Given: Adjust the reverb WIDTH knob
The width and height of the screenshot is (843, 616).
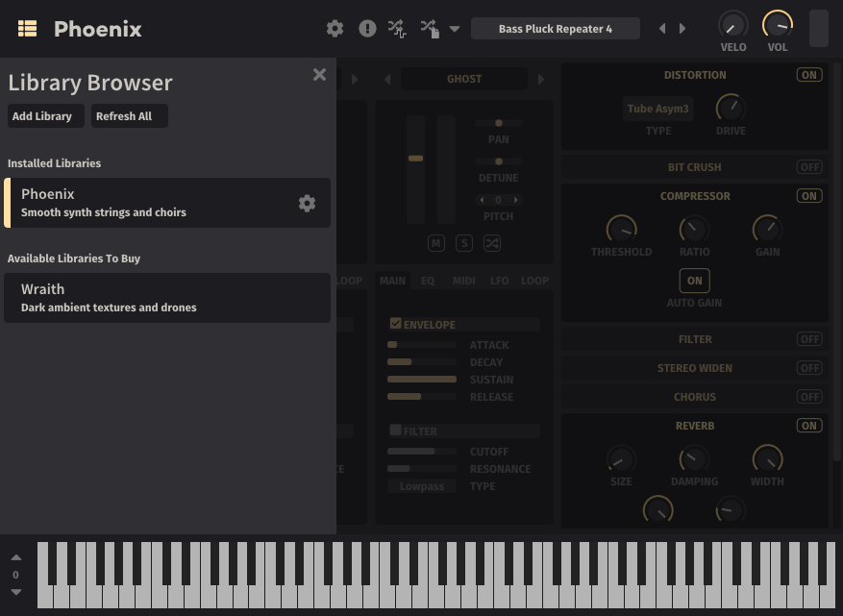Looking at the screenshot, I should click(x=767, y=459).
